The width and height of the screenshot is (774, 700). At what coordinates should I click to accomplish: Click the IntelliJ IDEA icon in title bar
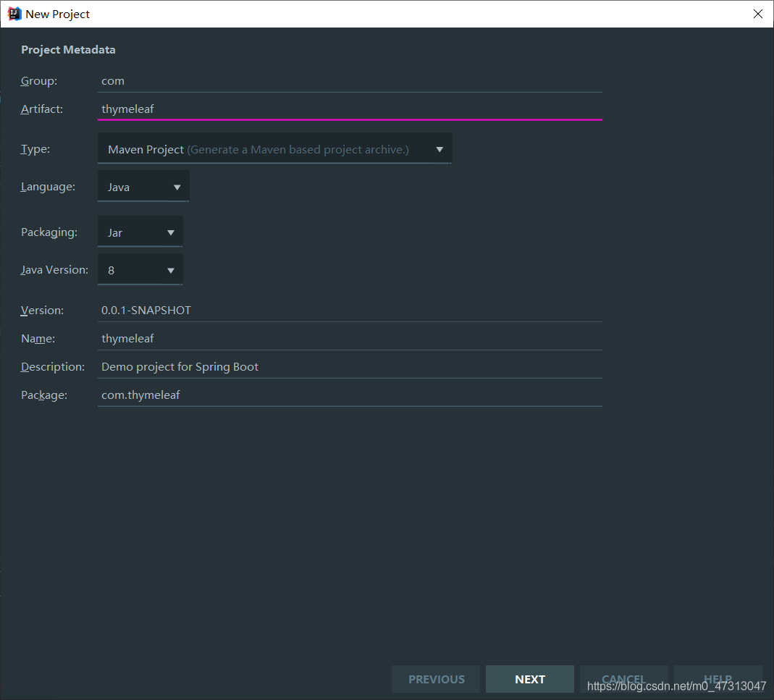coord(14,14)
